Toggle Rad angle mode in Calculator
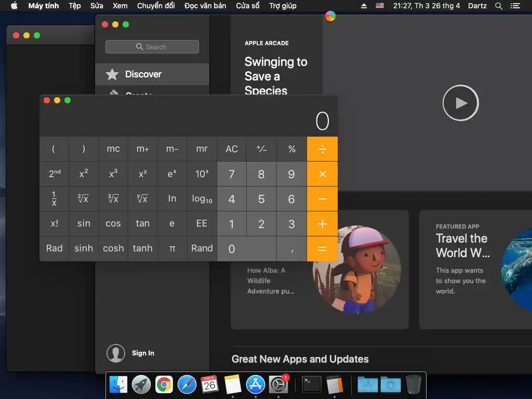532x399 pixels. 54,249
